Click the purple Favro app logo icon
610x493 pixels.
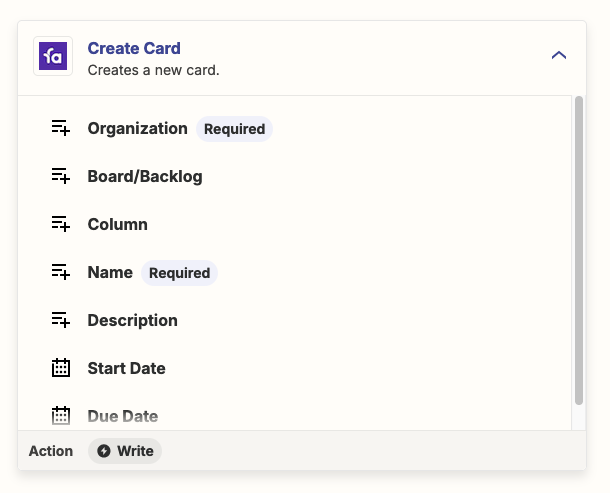coord(53,56)
